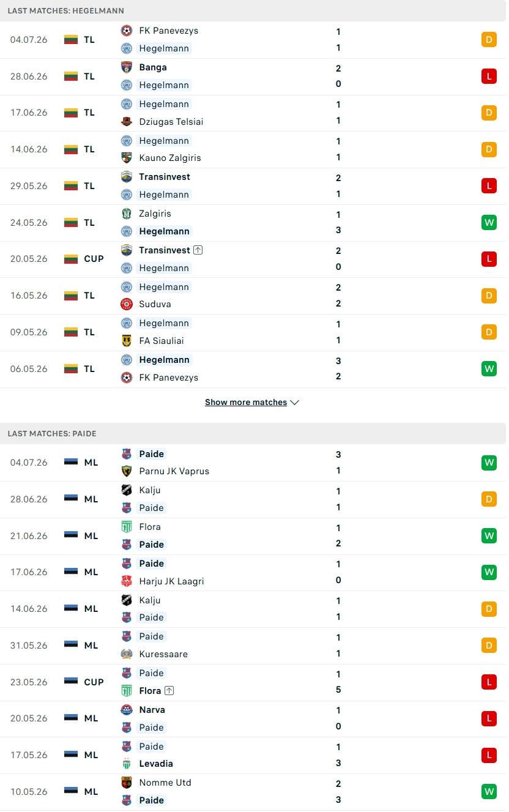Screen dimensions: 509x812
Task: Click the advancing arrow icon beside Transinvest
Action: [198, 250]
